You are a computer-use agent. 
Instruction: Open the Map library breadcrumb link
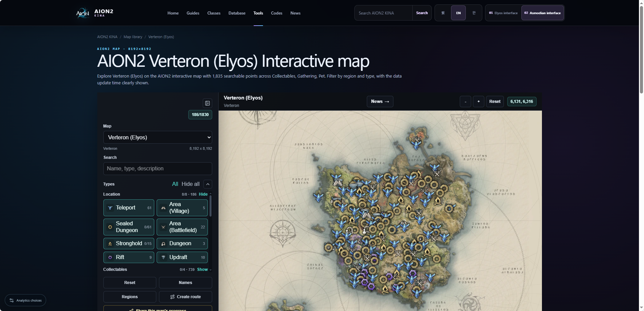point(133,37)
